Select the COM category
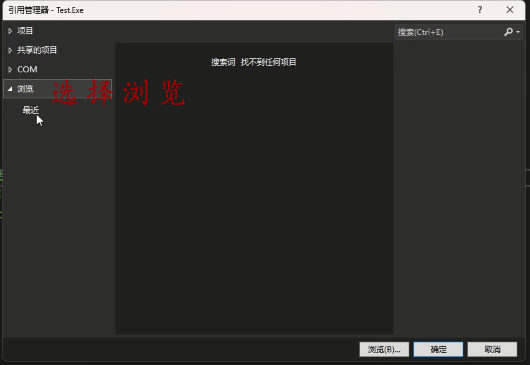This screenshot has width=530, height=365. [x=27, y=70]
